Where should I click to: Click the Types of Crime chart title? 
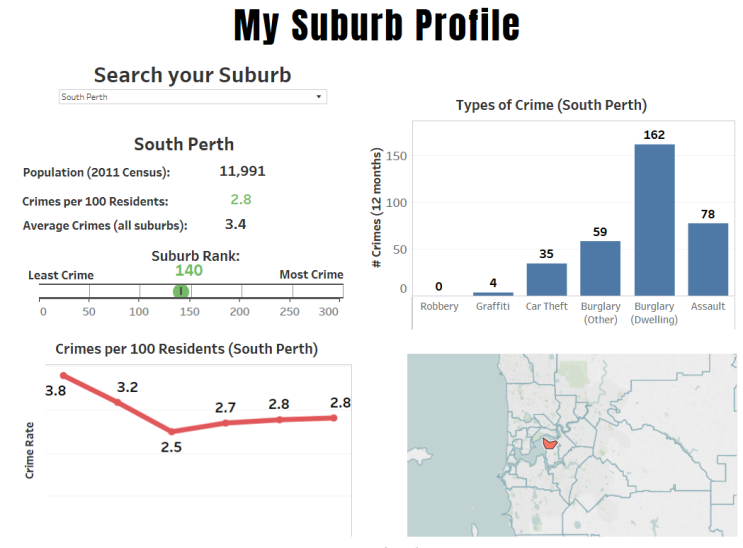click(x=551, y=105)
